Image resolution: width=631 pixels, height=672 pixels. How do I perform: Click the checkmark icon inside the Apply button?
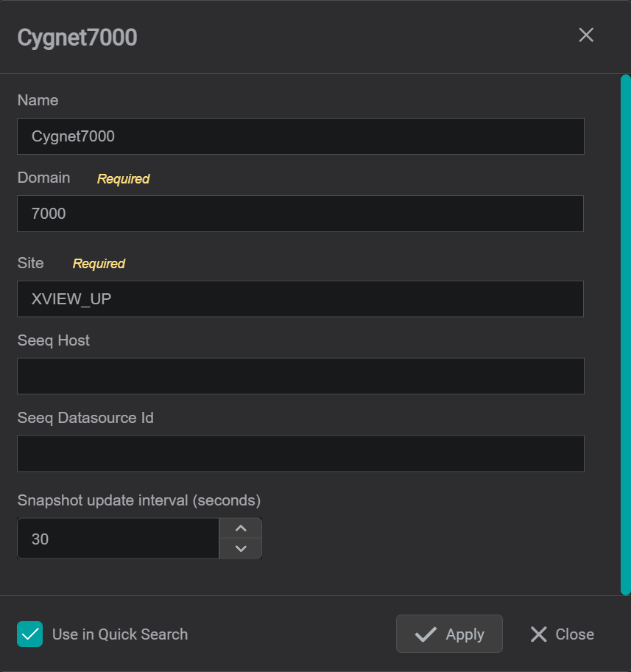click(x=425, y=634)
